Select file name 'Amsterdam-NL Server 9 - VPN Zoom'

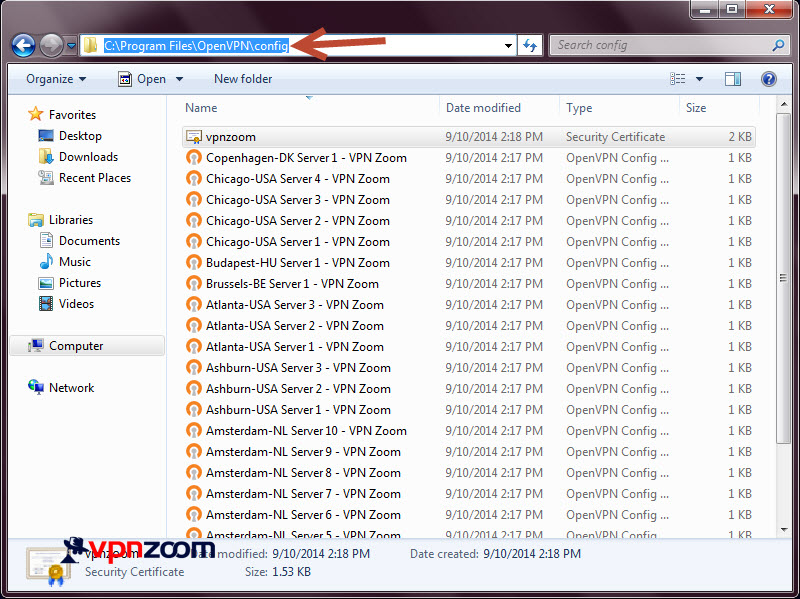pos(303,452)
